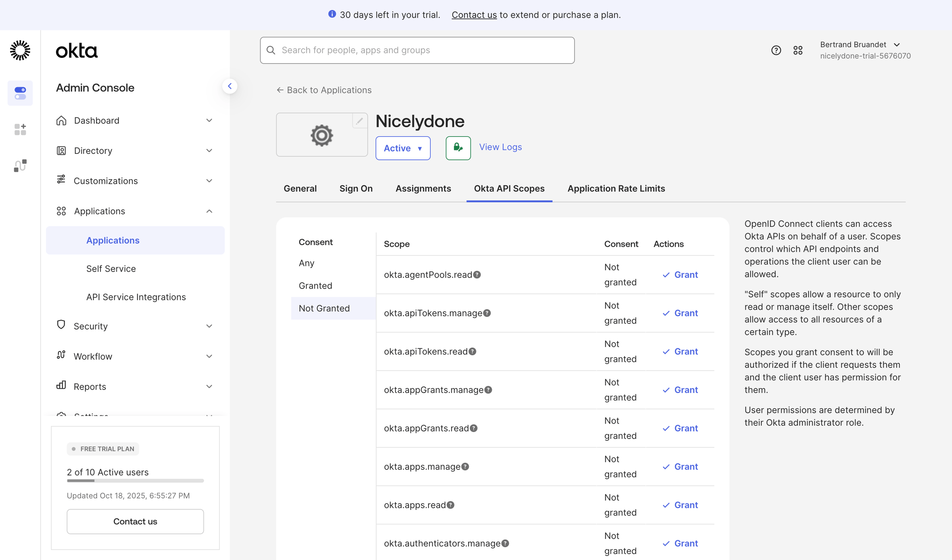The width and height of the screenshot is (952, 560).
Task: Open the View Logs link
Action: (500, 147)
